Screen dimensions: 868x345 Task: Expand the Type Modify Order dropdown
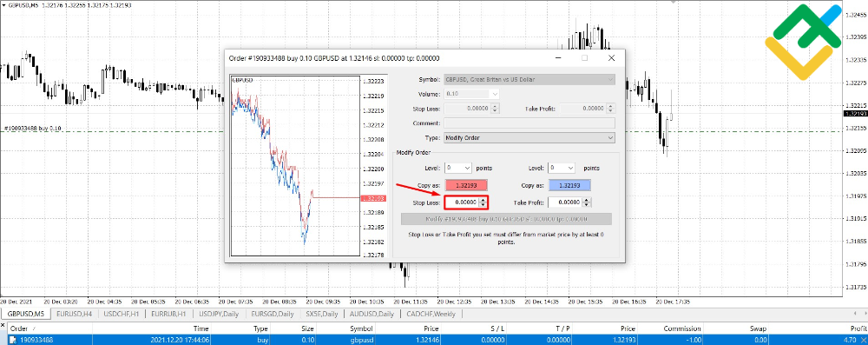coord(529,137)
